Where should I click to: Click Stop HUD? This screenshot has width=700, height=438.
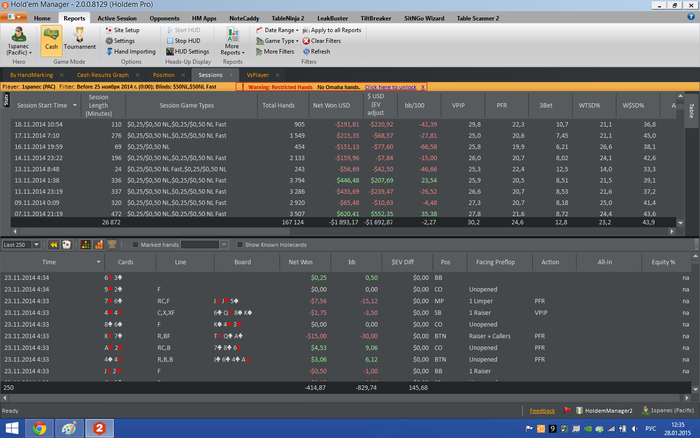(183, 41)
